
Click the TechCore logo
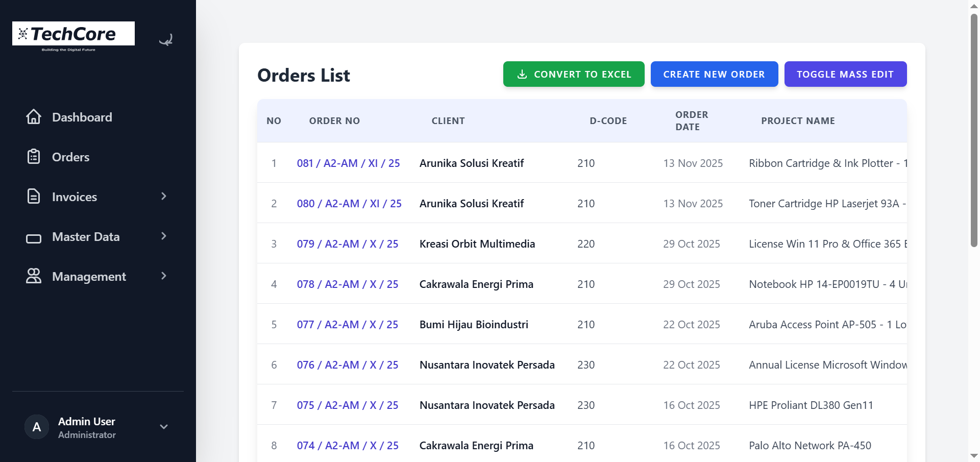click(73, 34)
